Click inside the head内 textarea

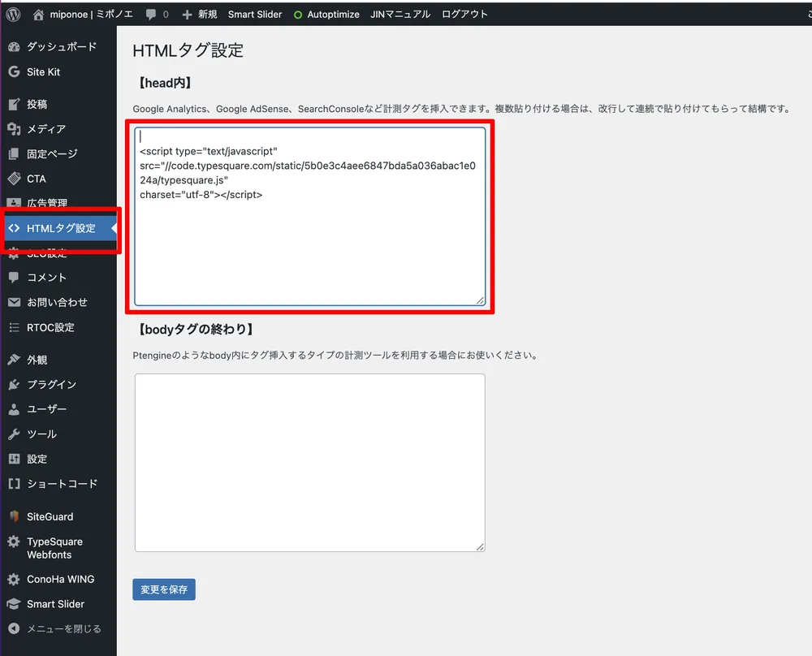pos(309,217)
